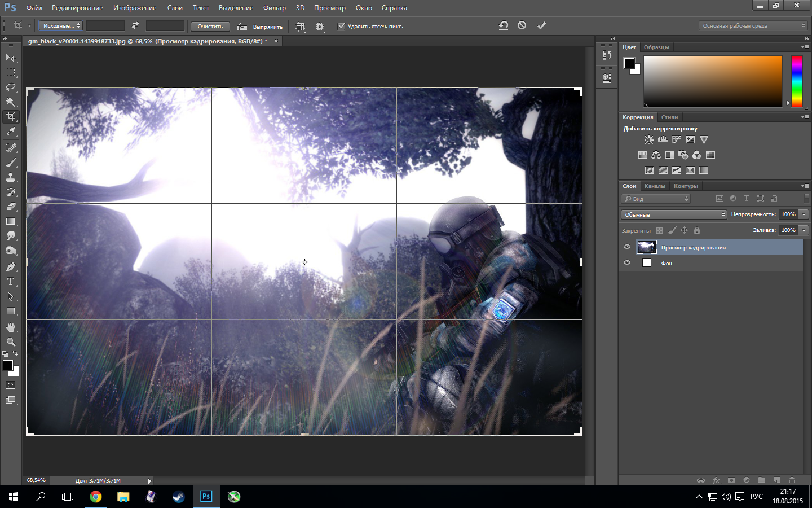Click the zoom percentage field
Image resolution: width=812 pixels, height=508 pixels.
37,480
